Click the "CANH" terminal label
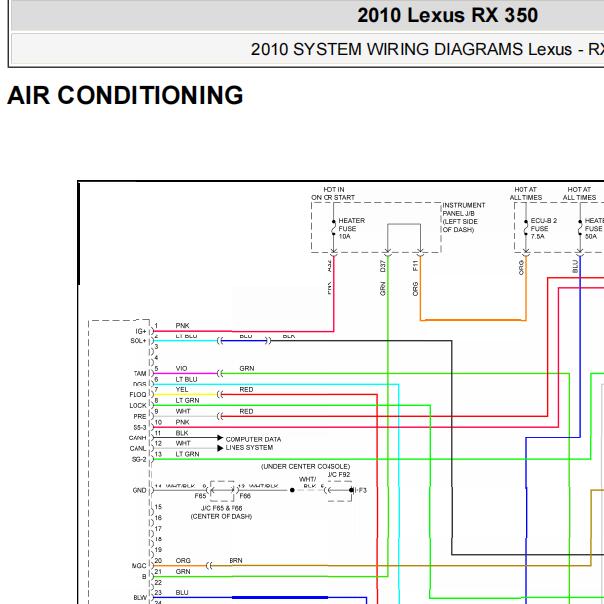Screen dimensions: 604x604 pos(138,438)
